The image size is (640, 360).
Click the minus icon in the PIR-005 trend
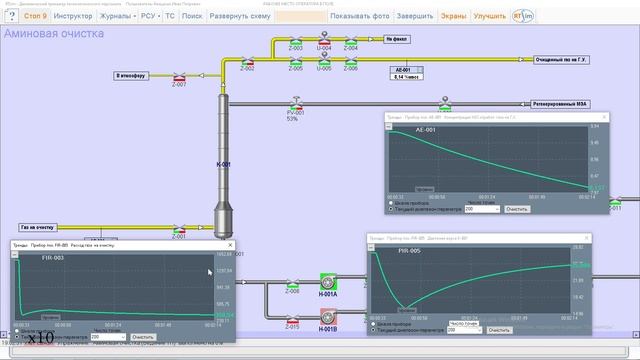[371, 247]
